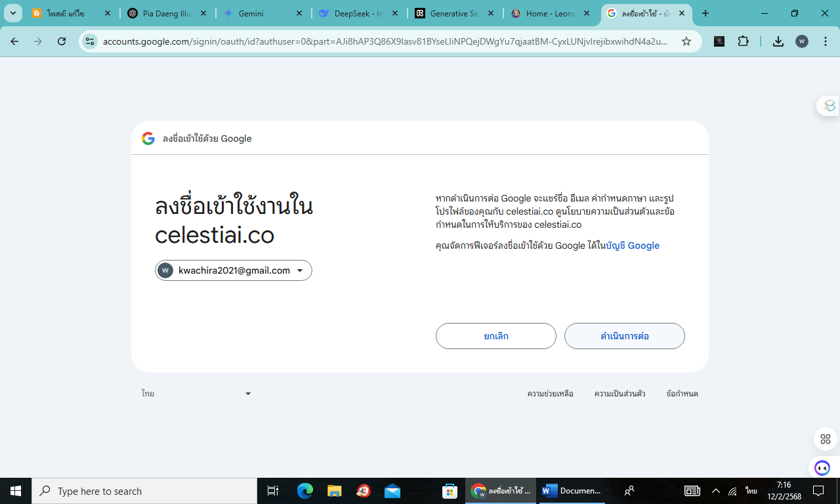Open the Mail app on taskbar

[392, 491]
